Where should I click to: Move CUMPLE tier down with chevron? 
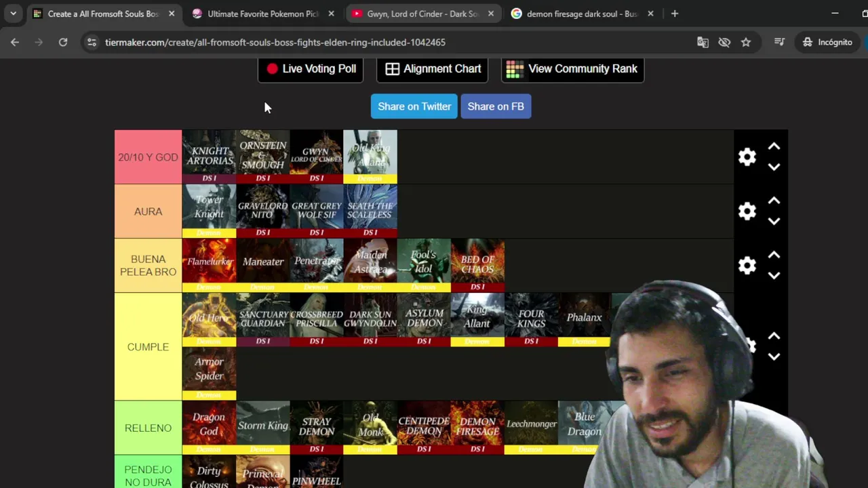click(x=774, y=357)
